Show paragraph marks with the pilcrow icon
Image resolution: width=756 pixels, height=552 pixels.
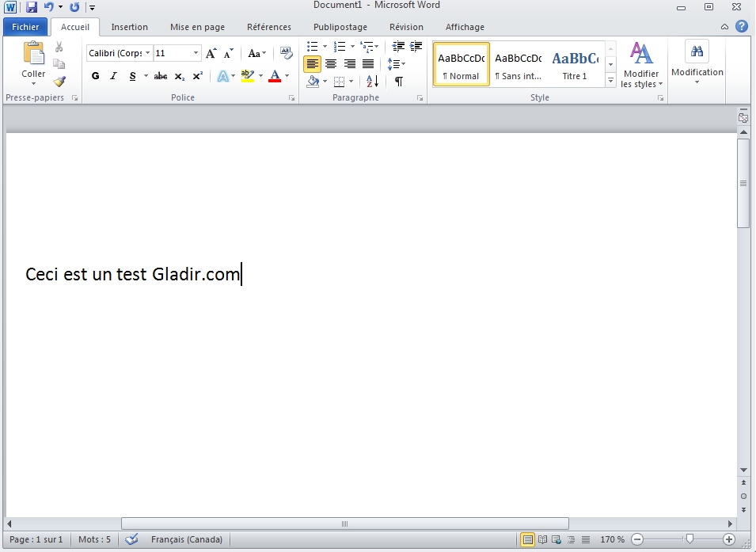pyautogui.click(x=398, y=81)
